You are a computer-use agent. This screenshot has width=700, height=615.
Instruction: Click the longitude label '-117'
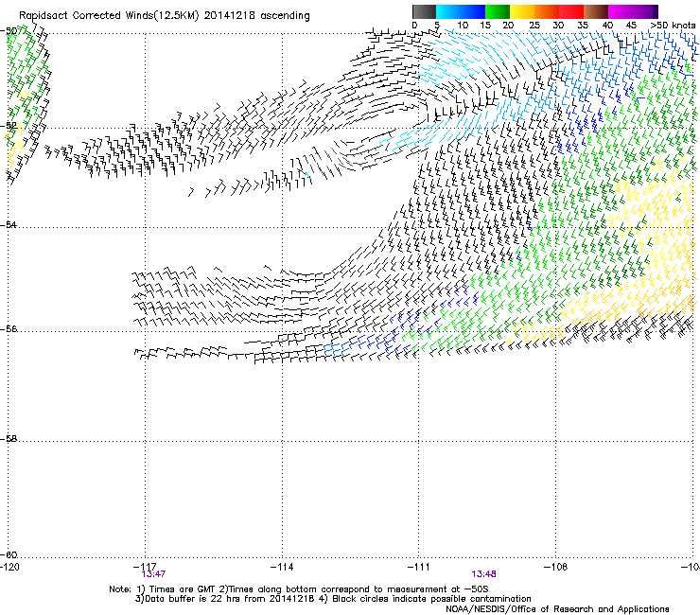[145, 567]
